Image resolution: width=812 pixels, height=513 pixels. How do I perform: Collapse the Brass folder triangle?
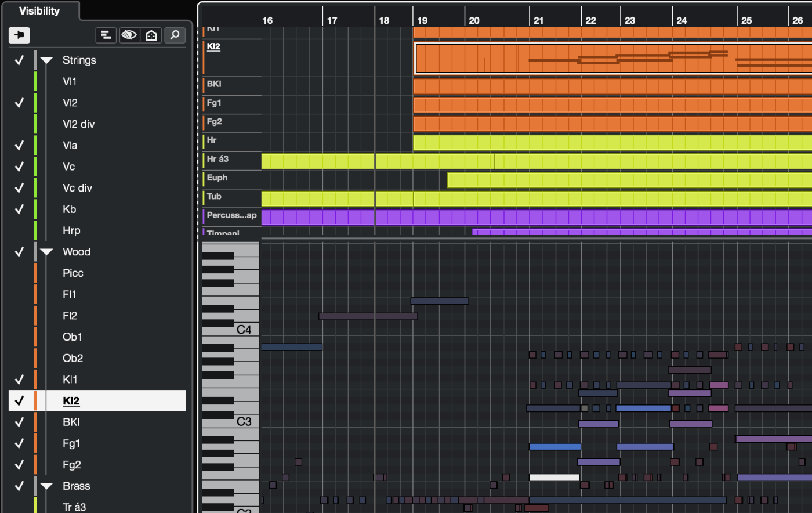tap(46, 486)
